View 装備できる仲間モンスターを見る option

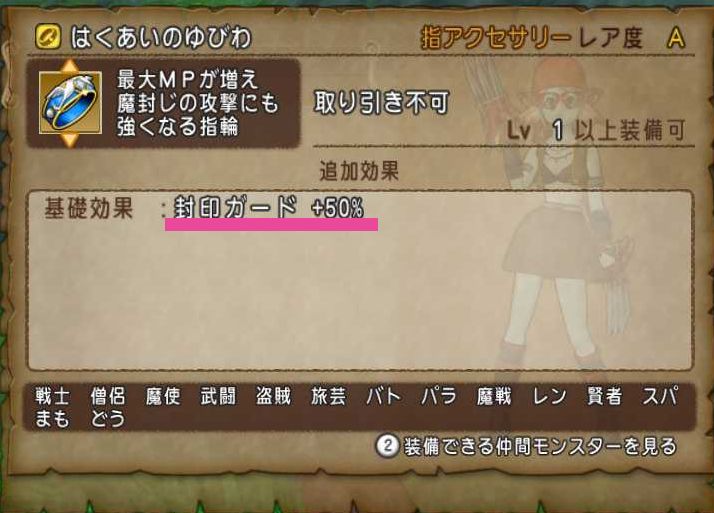[541, 447]
